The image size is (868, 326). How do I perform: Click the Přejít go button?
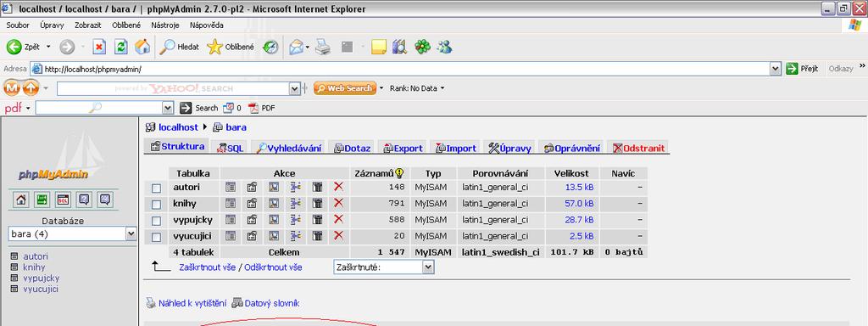click(802, 69)
